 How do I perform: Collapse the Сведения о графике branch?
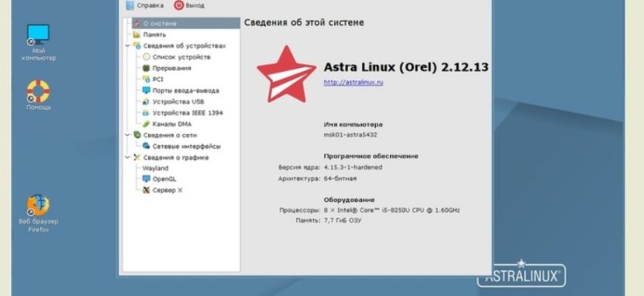tap(127, 158)
